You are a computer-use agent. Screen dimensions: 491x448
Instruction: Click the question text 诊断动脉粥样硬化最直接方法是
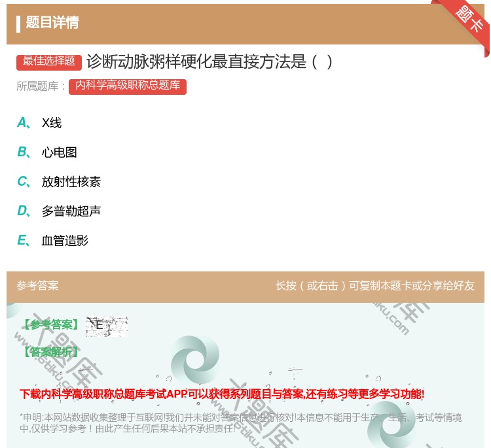pos(209,61)
